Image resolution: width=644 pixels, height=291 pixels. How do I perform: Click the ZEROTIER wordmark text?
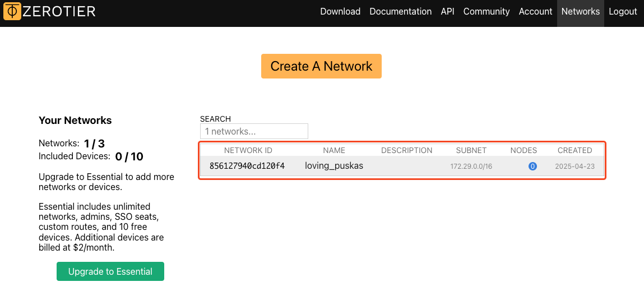(59, 11)
